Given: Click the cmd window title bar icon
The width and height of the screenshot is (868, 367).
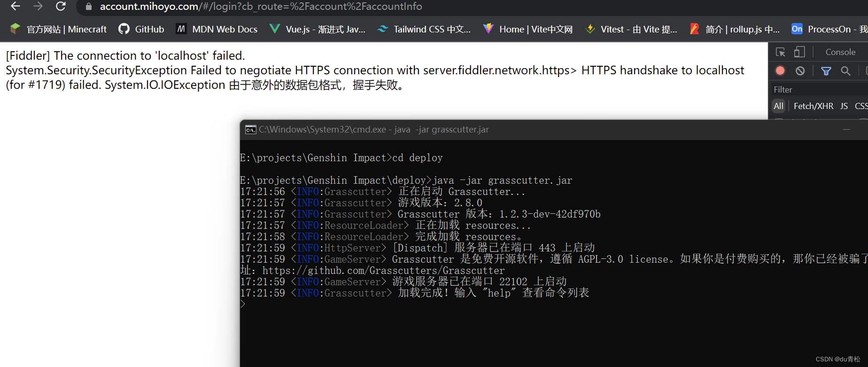Looking at the screenshot, I should point(250,130).
